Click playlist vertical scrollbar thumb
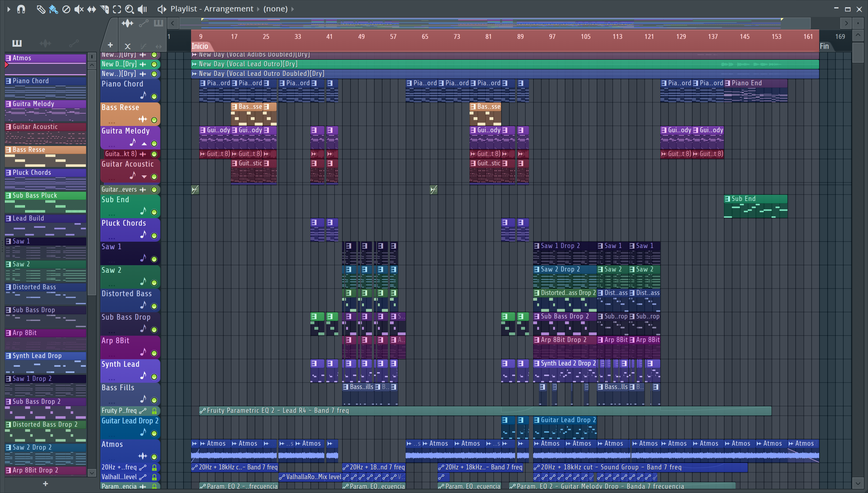This screenshot has height=493, width=868. coord(858,52)
